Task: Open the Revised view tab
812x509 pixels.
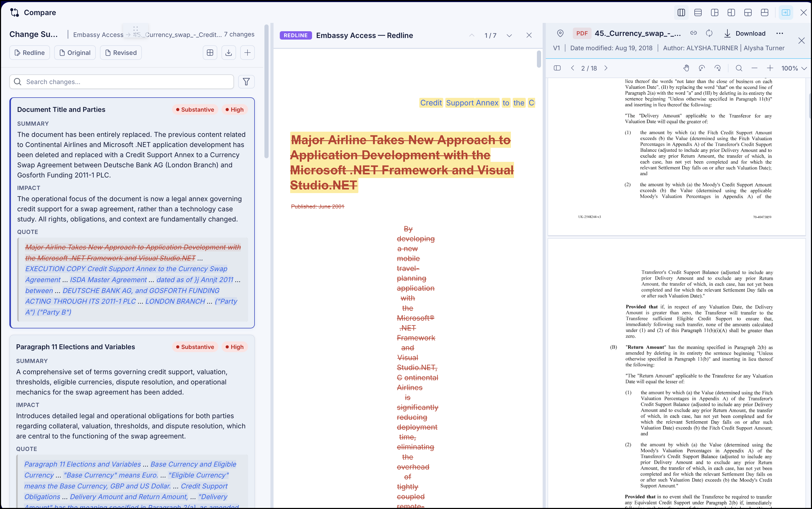Action: click(121, 53)
